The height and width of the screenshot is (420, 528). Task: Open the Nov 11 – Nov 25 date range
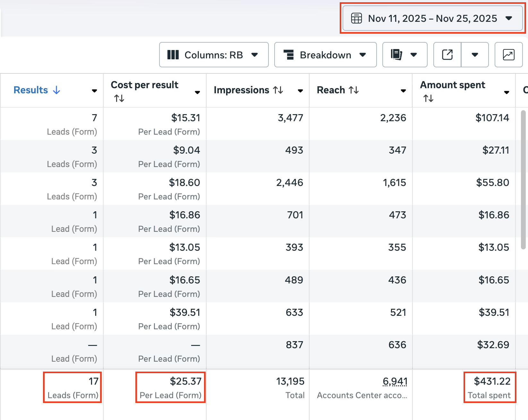pos(432,18)
